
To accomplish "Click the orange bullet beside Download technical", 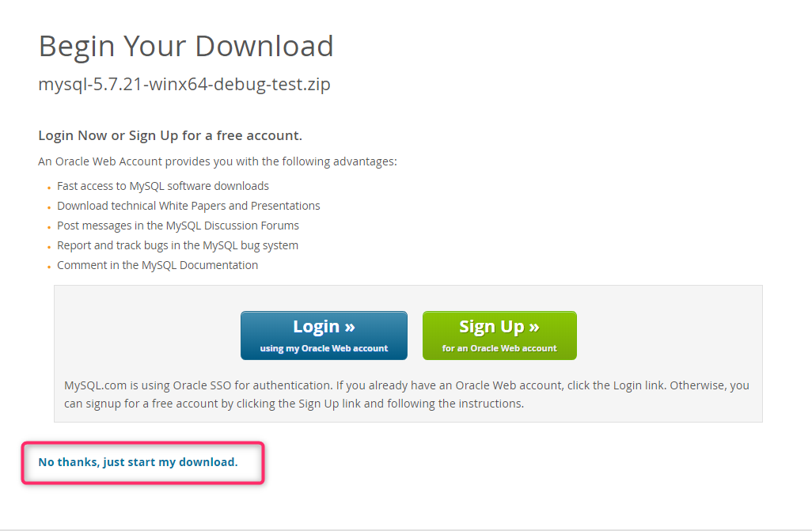I will pyautogui.click(x=49, y=208).
